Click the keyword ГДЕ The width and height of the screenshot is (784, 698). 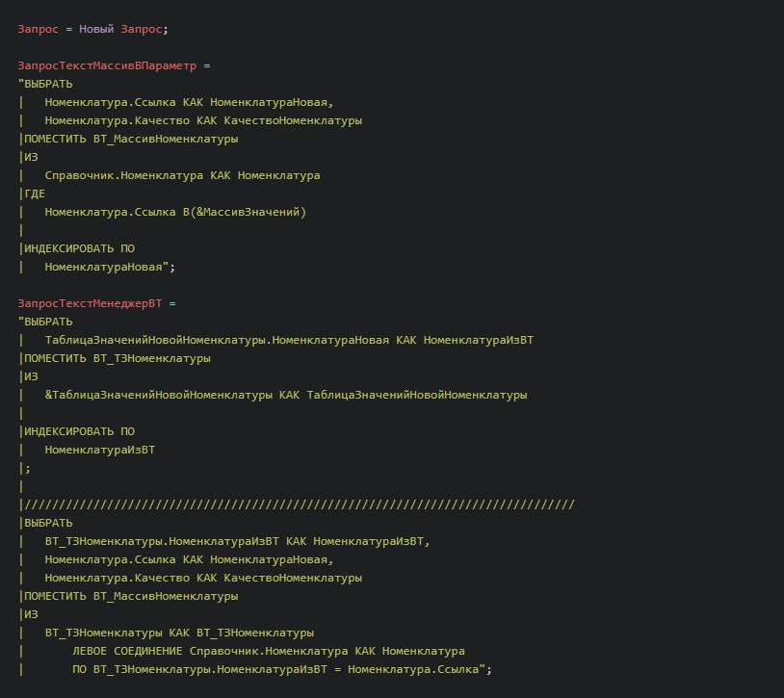click(x=35, y=194)
